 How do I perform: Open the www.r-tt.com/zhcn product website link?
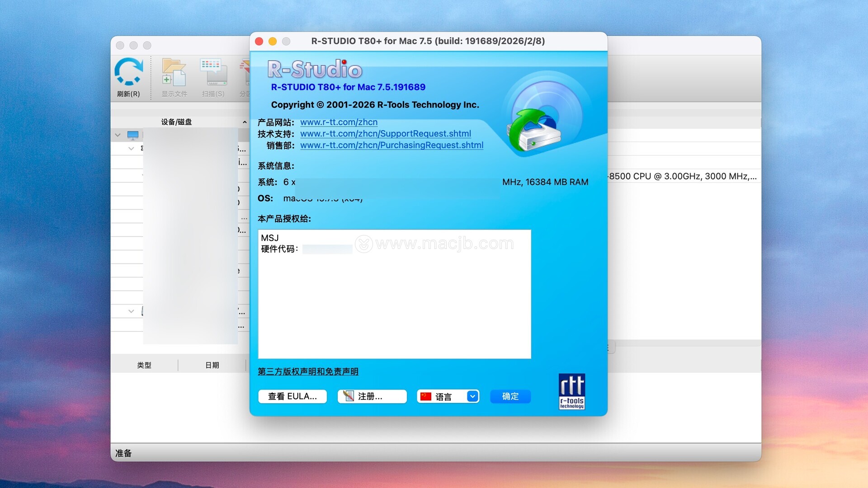click(339, 122)
